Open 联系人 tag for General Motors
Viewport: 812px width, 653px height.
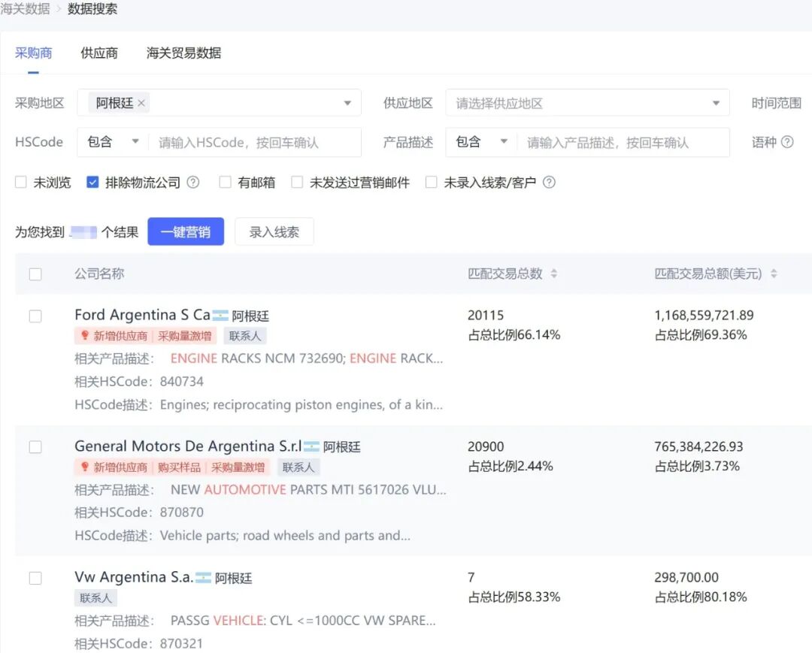298,467
